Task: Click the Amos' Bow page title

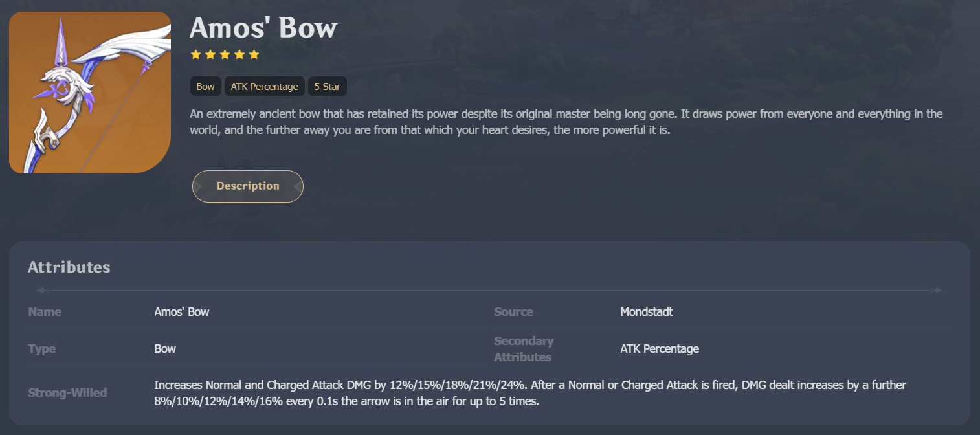Action: click(263, 28)
